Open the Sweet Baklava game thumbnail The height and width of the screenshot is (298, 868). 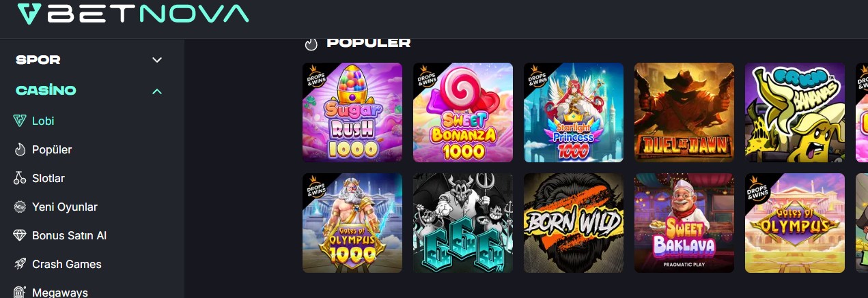(684, 223)
